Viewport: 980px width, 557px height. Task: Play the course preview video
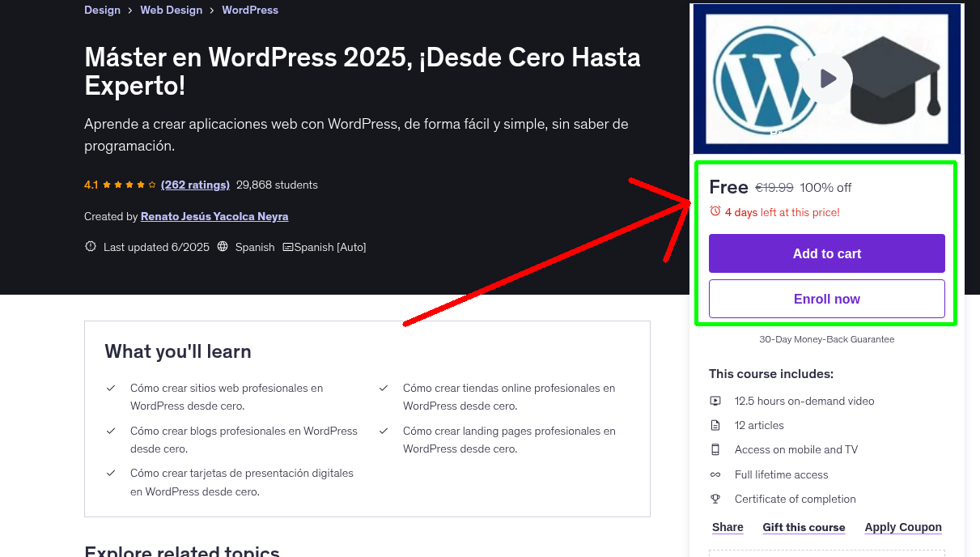tap(827, 79)
